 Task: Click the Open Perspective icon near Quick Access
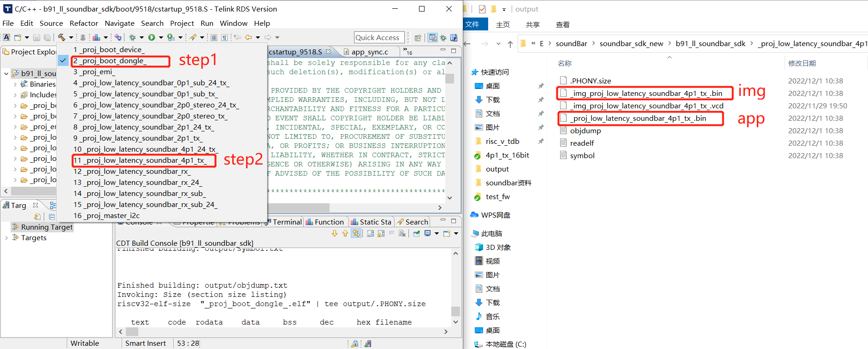(x=418, y=38)
